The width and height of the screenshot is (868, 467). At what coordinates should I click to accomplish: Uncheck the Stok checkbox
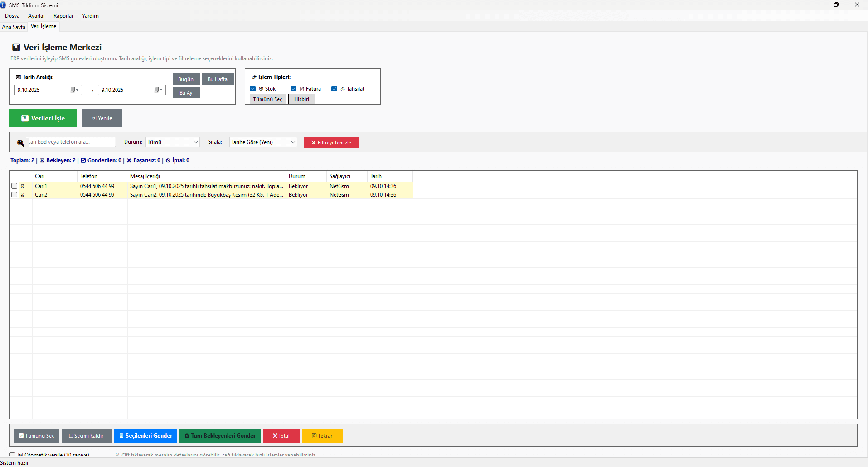tap(253, 89)
